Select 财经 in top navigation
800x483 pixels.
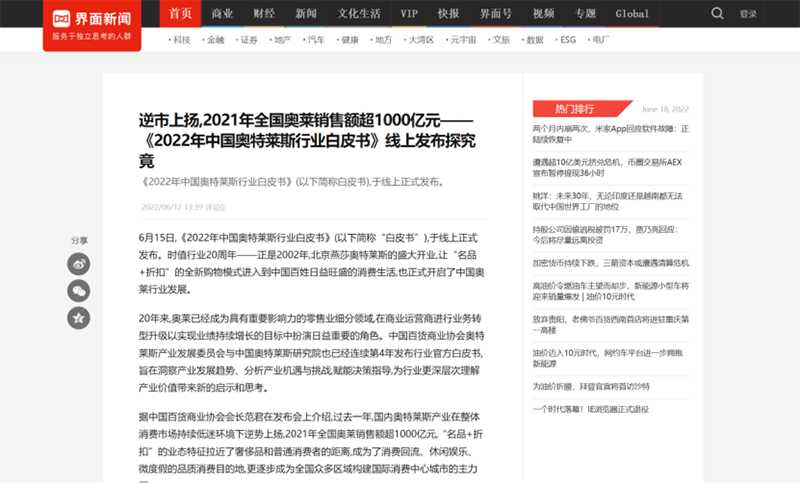[264, 14]
